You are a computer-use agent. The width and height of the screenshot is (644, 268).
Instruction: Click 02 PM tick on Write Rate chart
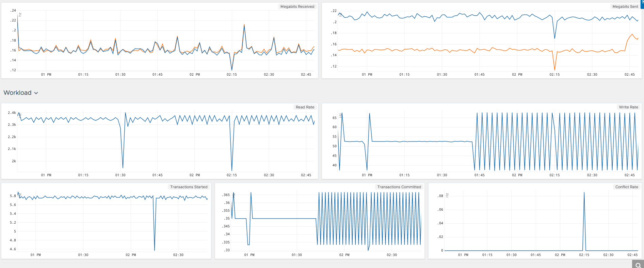click(517, 175)
